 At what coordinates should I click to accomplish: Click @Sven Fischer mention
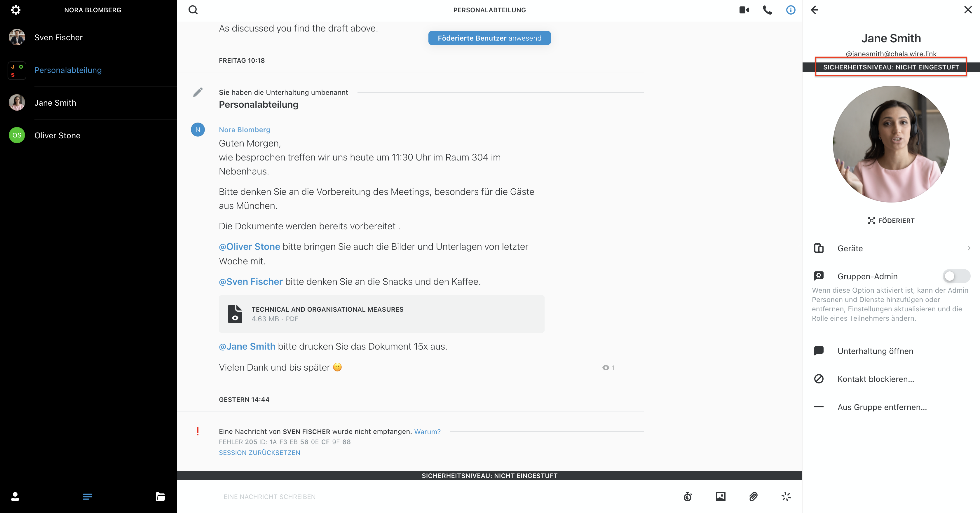click(251, 281)
